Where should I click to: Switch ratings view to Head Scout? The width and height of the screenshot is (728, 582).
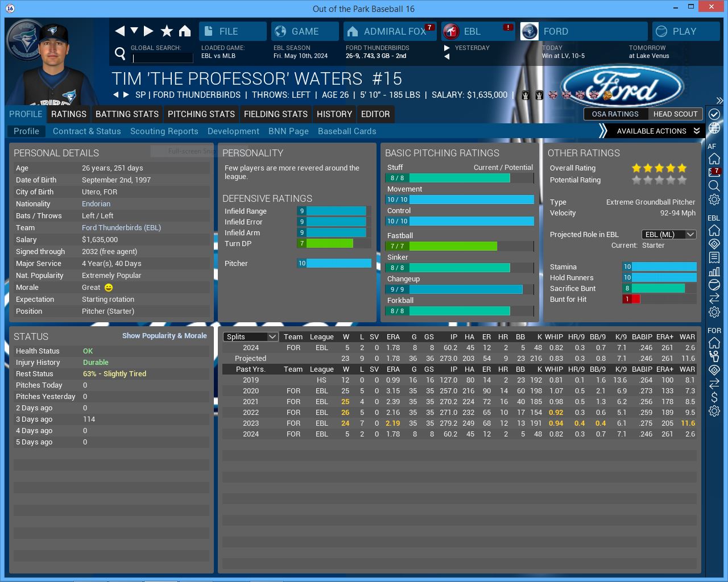(675, 114)
